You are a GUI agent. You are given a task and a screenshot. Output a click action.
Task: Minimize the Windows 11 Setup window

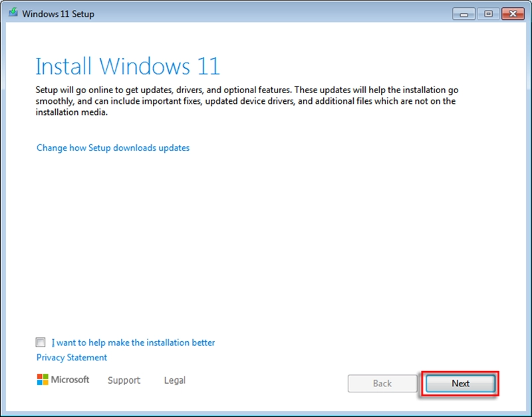click(464, 14)
